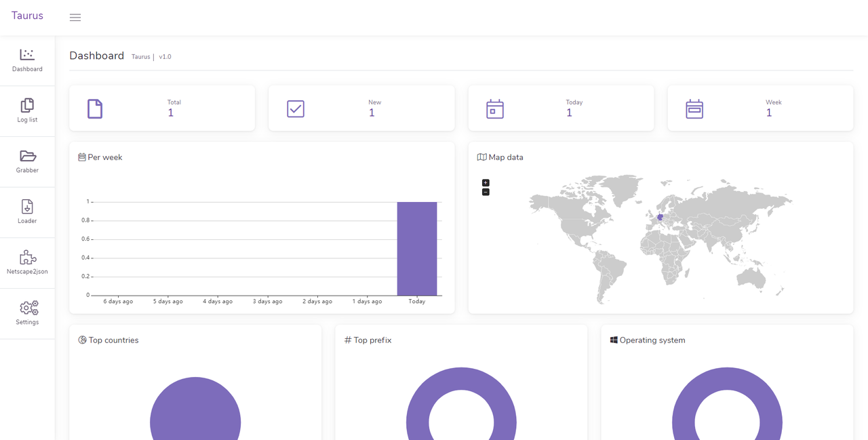868x440 pixels.
Task: Click the Operating system Windows icon
Action: pyautogui.click(x=614, y=340)
